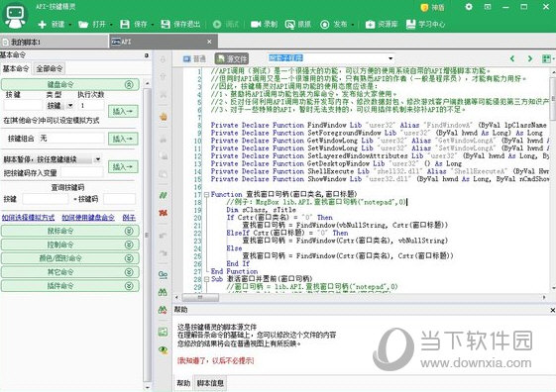
Task: Expand the 打开 dropdown arrow
Action: pyautogui.click(x=111, y=25)
